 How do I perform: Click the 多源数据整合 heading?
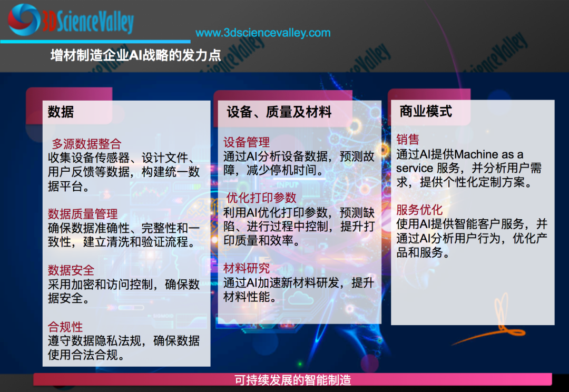click(x=86, y=144)
